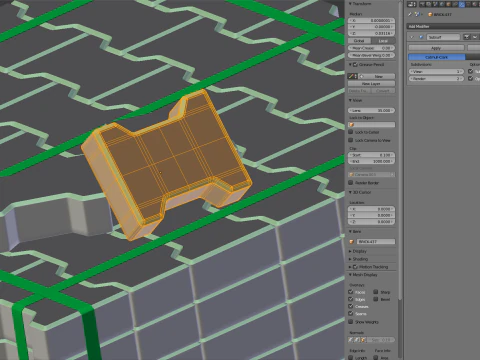The image size is (480, 360).
Task: Collapse the View panel
Action: pos(350,100)
